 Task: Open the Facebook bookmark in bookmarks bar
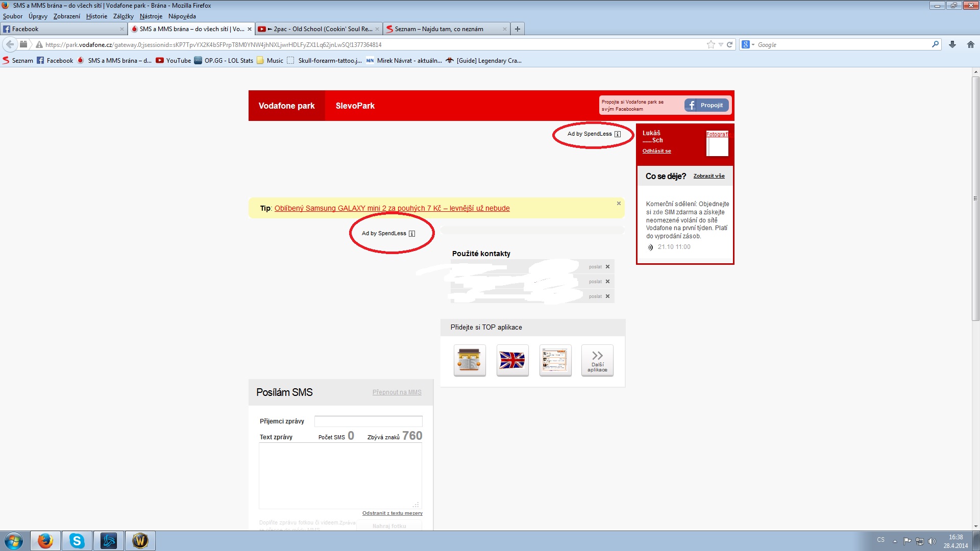click(55, 60)
